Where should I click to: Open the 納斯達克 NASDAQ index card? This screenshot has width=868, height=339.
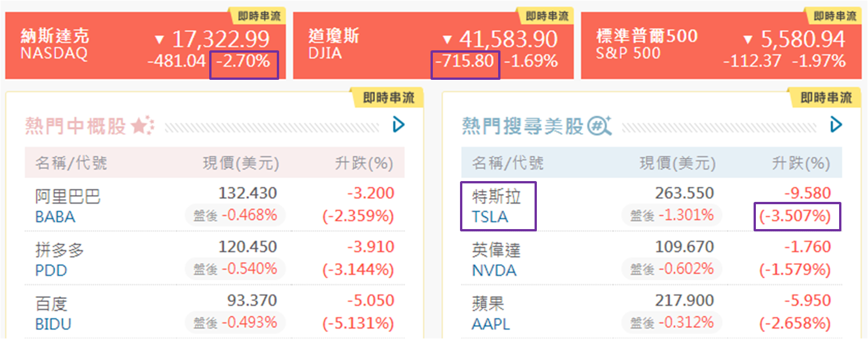pos(55,45)
